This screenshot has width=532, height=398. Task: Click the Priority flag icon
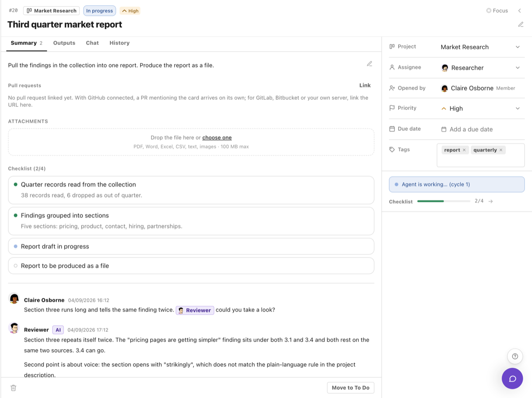392,108
